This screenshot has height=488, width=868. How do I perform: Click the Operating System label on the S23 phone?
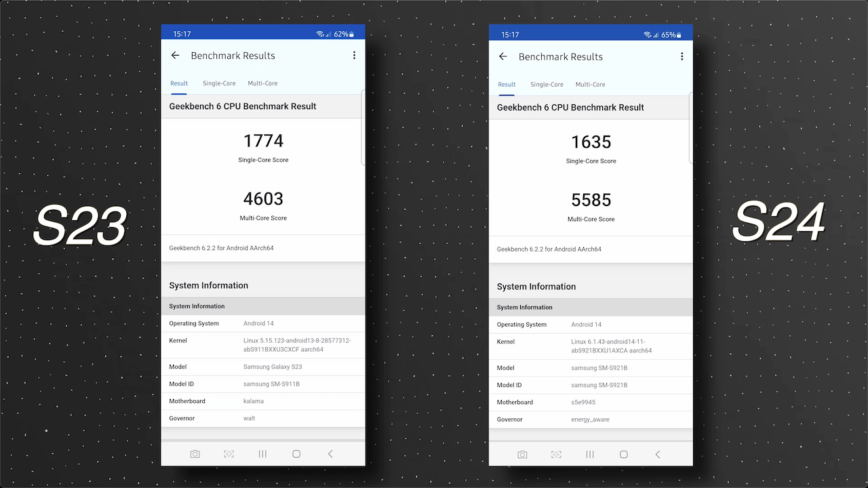(194, 323)
